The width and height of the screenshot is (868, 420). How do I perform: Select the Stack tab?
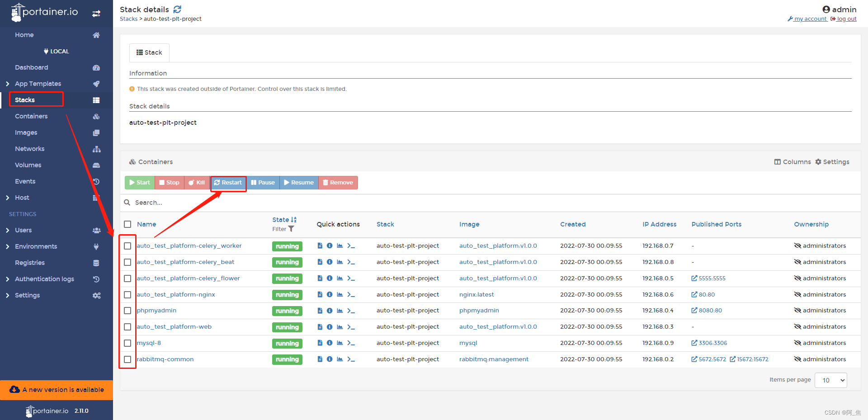[149, 52]
